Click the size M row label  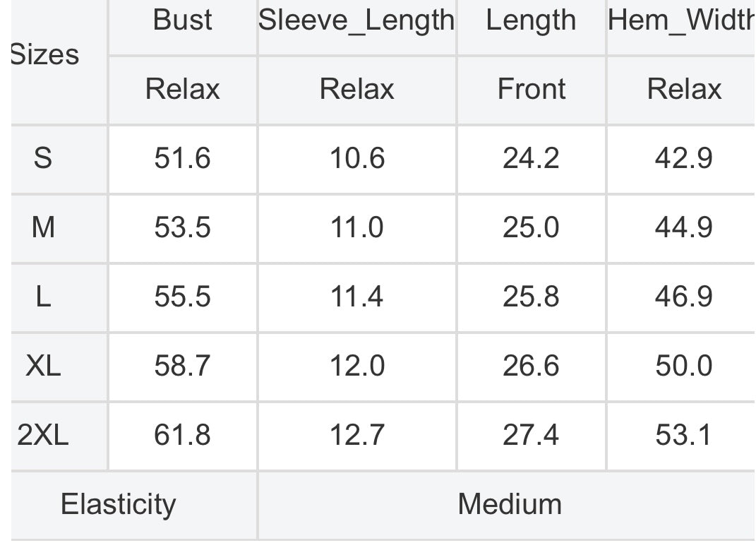coord(59,228)
